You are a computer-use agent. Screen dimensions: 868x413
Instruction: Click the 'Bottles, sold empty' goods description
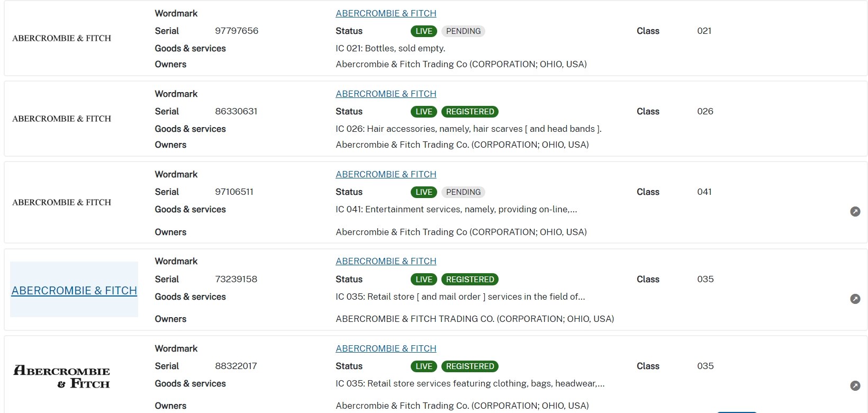390,48
